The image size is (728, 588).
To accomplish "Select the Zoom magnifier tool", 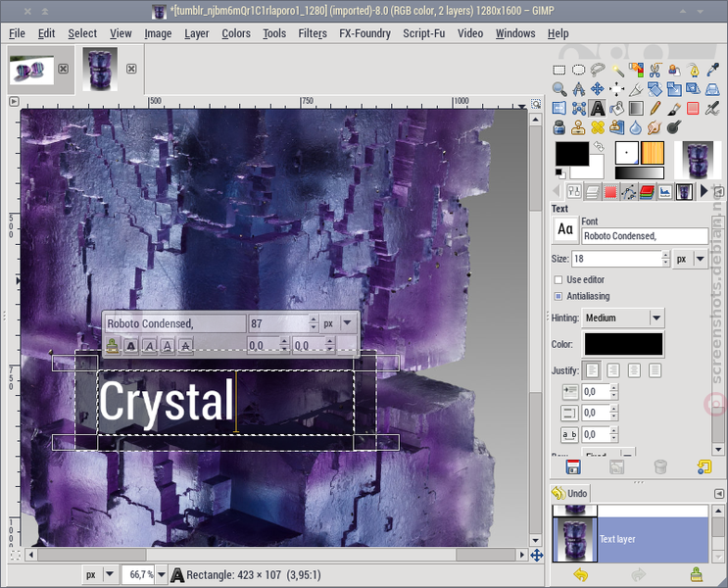I will pyautogui.click(x=559, y=89).
